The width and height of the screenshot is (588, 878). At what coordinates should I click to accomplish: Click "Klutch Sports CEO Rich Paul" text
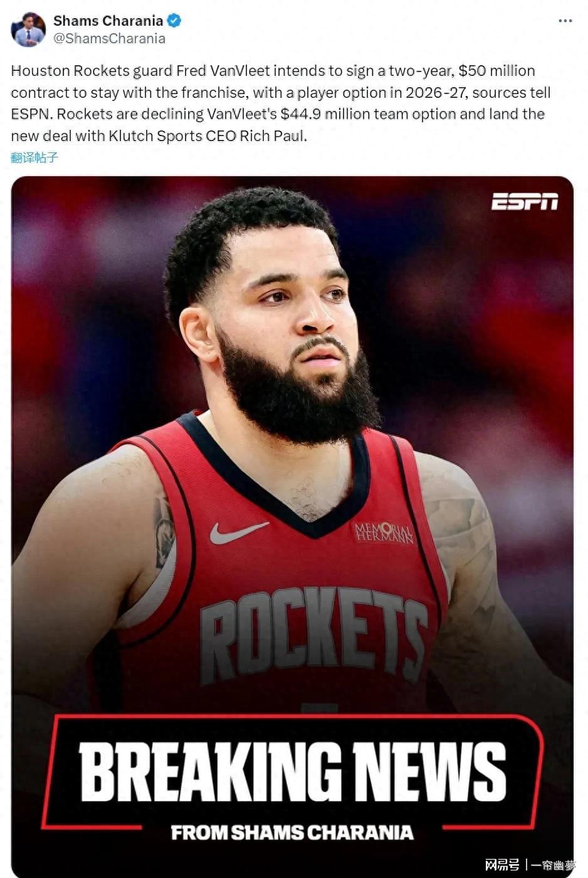click(x=207, y=135)
